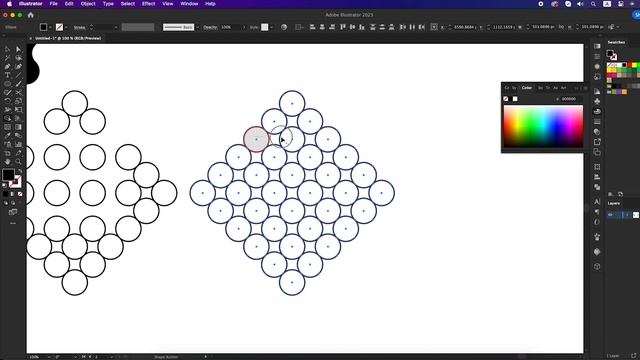
Task: Select the Eyedropper tool
Action: (7, 136)
